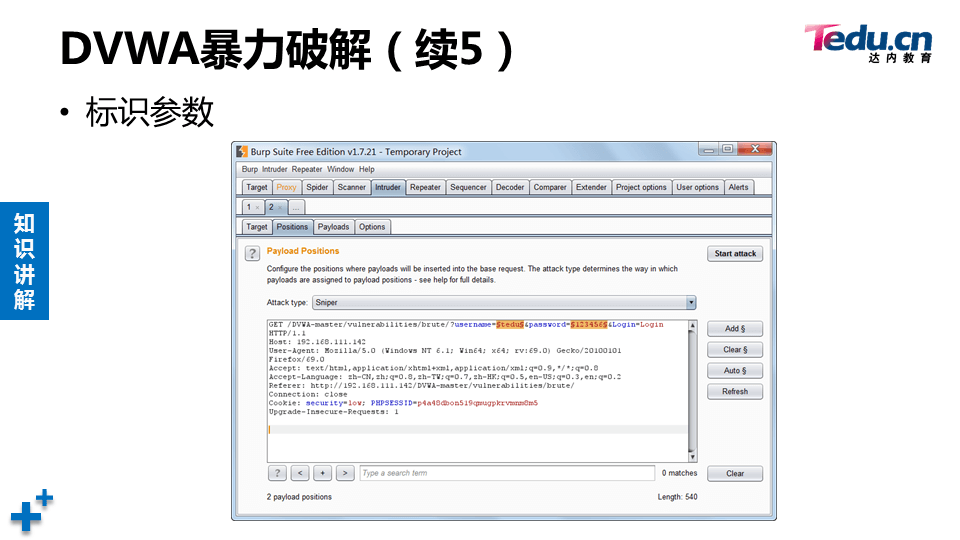Go to next search match arrow
The image size is (960, 540).
(345, 473)
